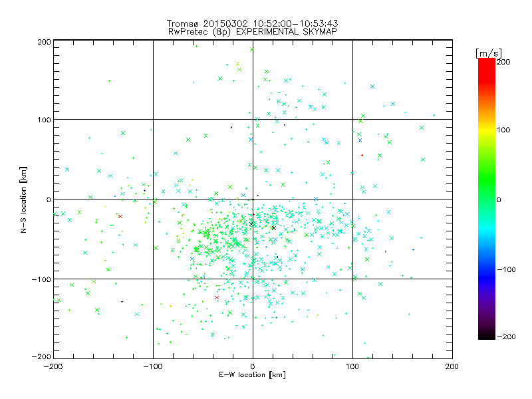Image resolution: width=532 pixels, height=399 pixels.
Task: Click the plot title "Tromsø 20150302 10:52:00-10:53:43"
Action: tap(252, 23)
